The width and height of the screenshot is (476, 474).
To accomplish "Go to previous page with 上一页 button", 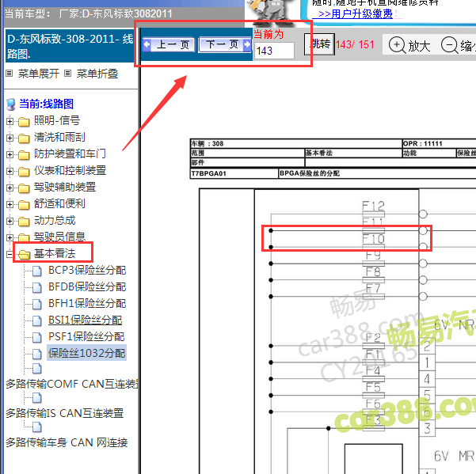I will (x=169, y=44).
